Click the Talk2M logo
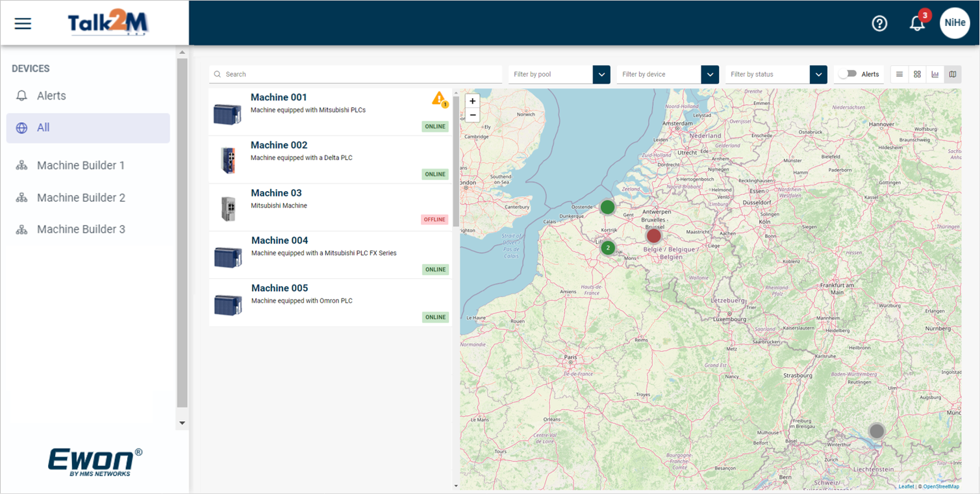 point(108,23)
